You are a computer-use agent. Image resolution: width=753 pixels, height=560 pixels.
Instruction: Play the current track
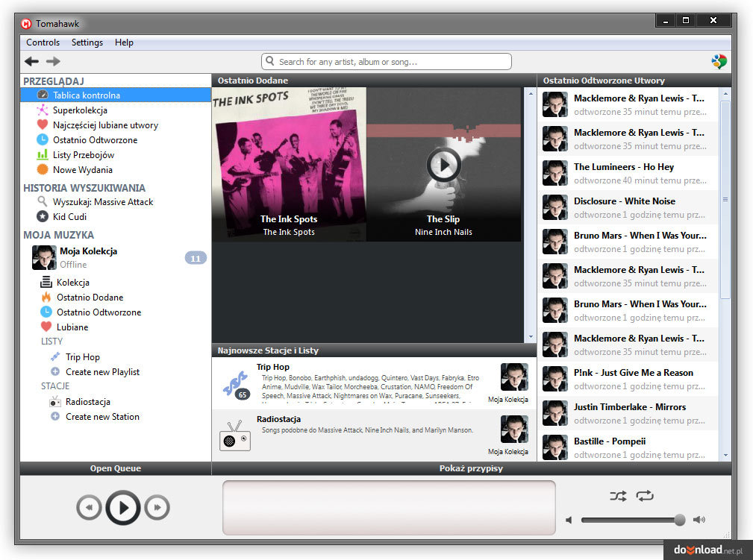(x=123, y=507)
